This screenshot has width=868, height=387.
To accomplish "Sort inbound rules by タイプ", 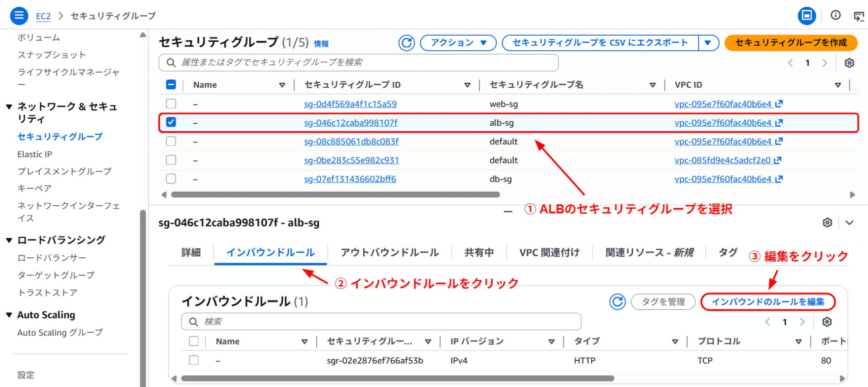I will (x=675, y=342).
